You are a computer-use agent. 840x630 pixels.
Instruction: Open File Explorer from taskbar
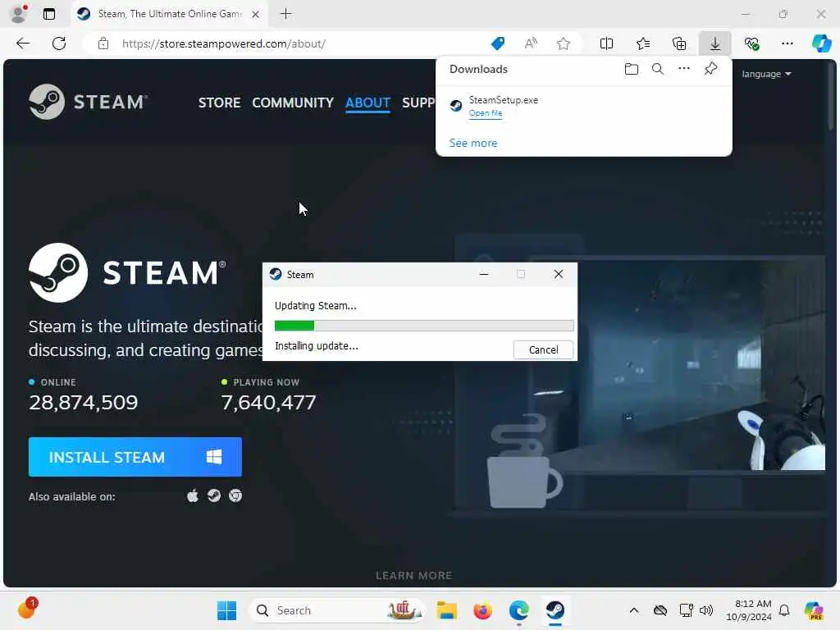(x=446, y=610)
